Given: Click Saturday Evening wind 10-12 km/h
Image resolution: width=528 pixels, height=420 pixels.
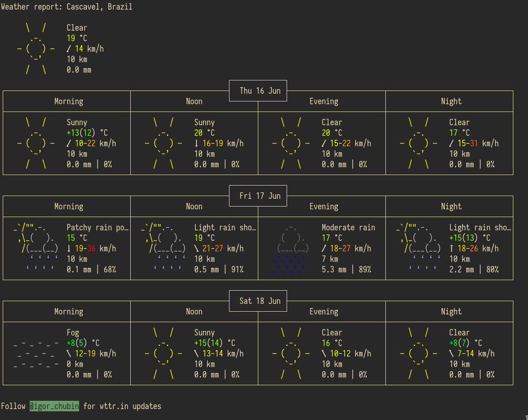Looking at the screenshot, I should coord(347,354).
